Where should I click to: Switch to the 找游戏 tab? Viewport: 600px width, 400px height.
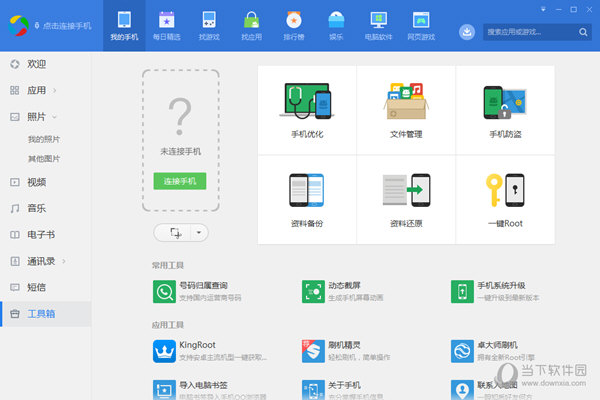209,26
